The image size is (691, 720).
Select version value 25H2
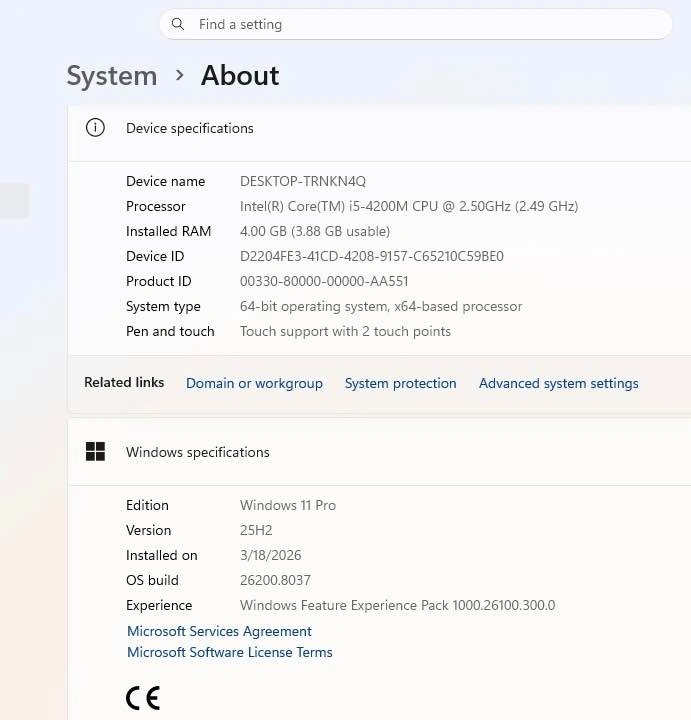click(256, 530)
